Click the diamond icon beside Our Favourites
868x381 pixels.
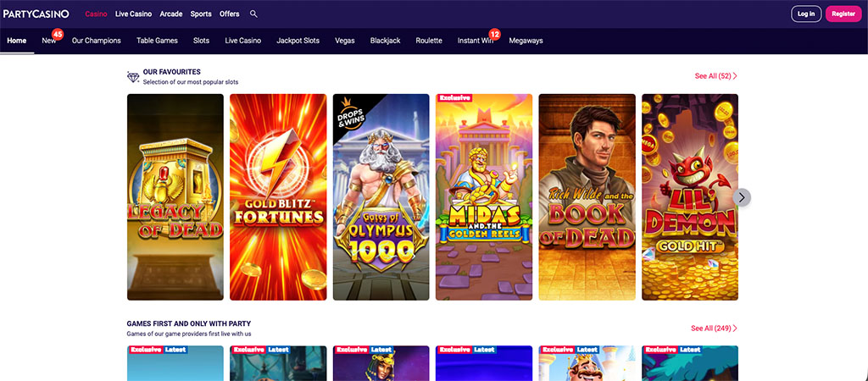click(133, 77)
